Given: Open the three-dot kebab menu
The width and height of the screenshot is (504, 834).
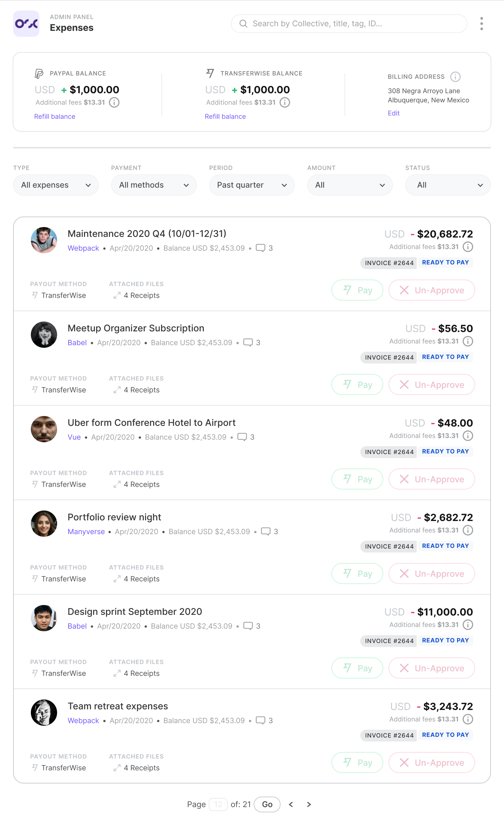Looking at the screenshot, I should click(481, 24).
